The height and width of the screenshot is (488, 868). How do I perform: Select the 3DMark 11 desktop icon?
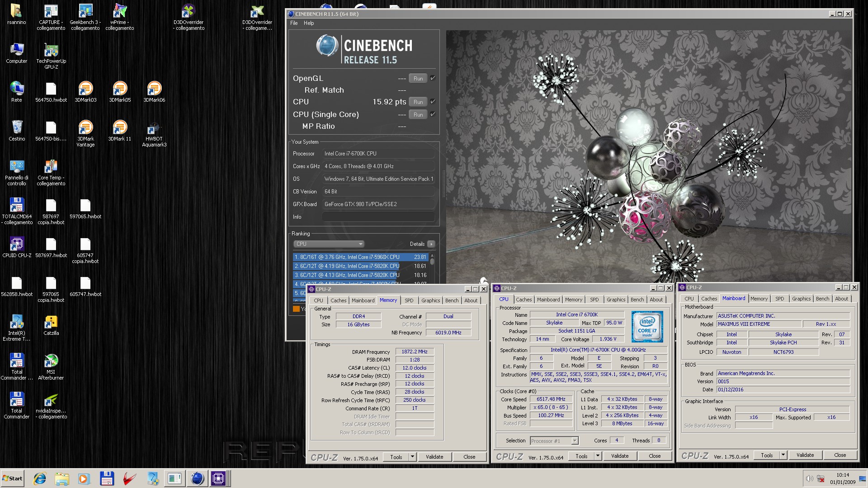tap(120, 131)
